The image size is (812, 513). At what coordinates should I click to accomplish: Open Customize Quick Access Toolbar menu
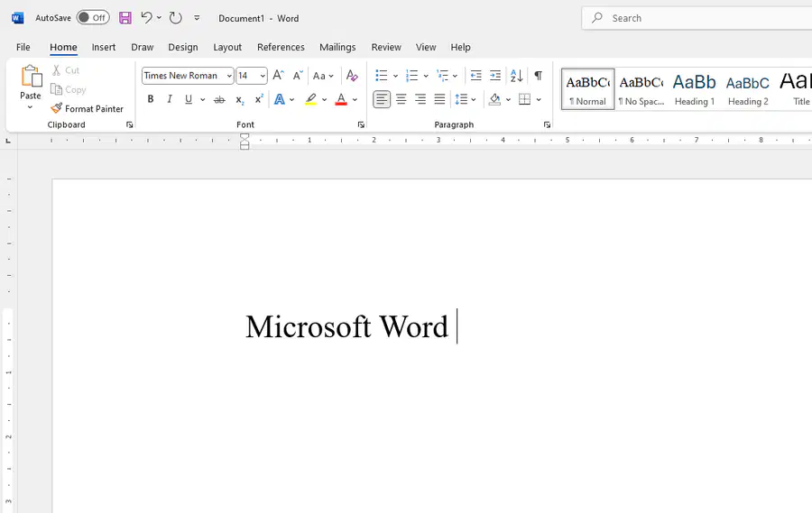click(197, 18)
